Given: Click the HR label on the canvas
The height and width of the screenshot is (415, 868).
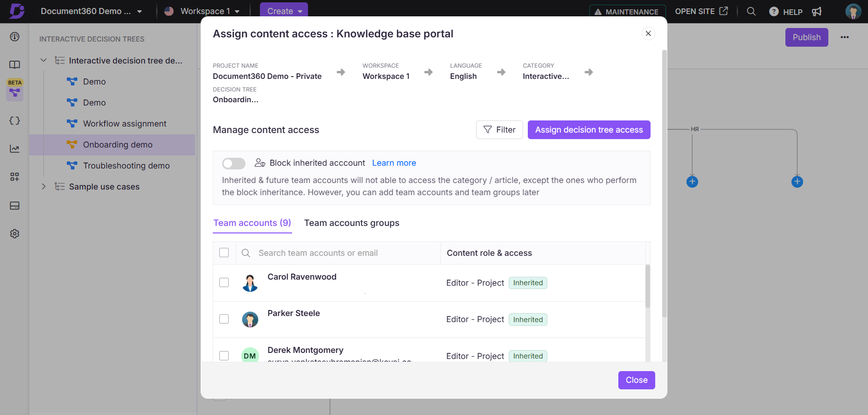Looking at the screenshot, I should click(694, 129).
